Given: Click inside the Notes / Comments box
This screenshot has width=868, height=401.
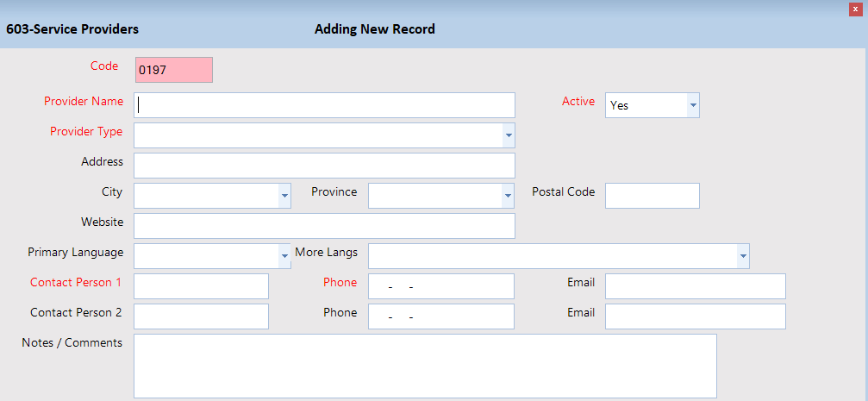Looking at the screenshot, I should tap(425, 366).
